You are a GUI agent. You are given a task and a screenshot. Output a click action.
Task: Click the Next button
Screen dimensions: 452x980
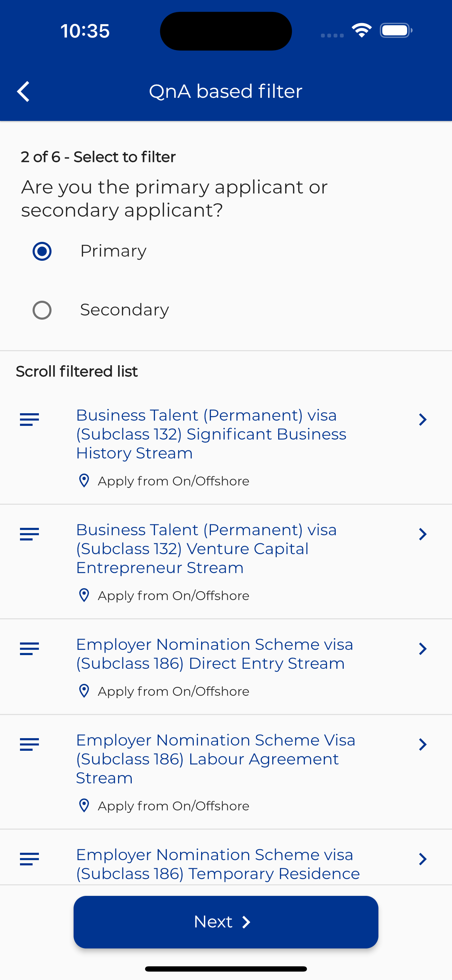226,922
